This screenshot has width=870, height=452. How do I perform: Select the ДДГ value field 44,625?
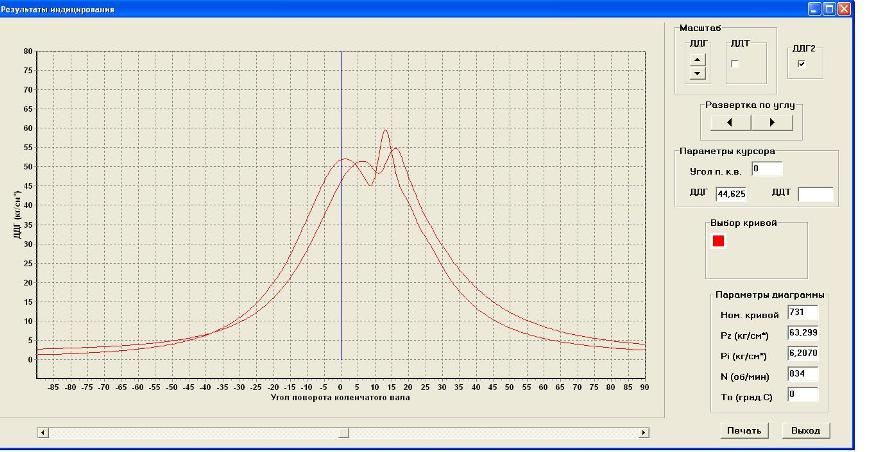731,194
